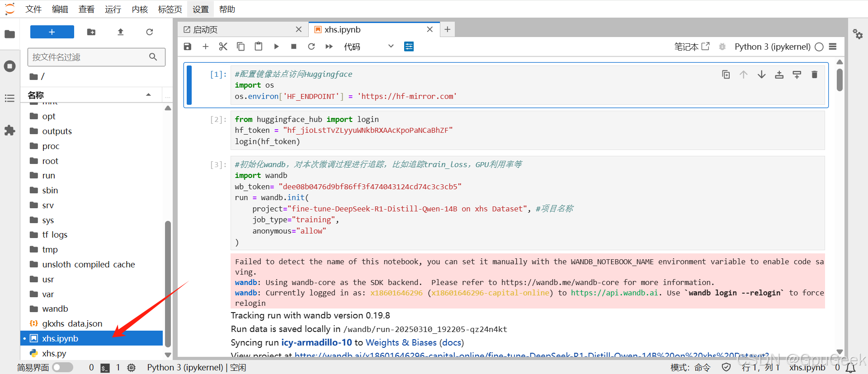Switch kernel via Python 3 (ipykernel)

tap(772, 47)
